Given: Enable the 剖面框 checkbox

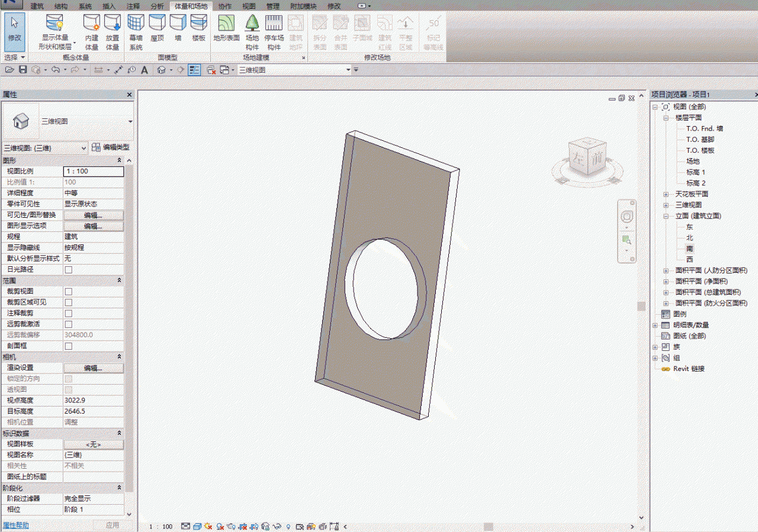Looking at the screenshot, I should (x=68, y=346).
